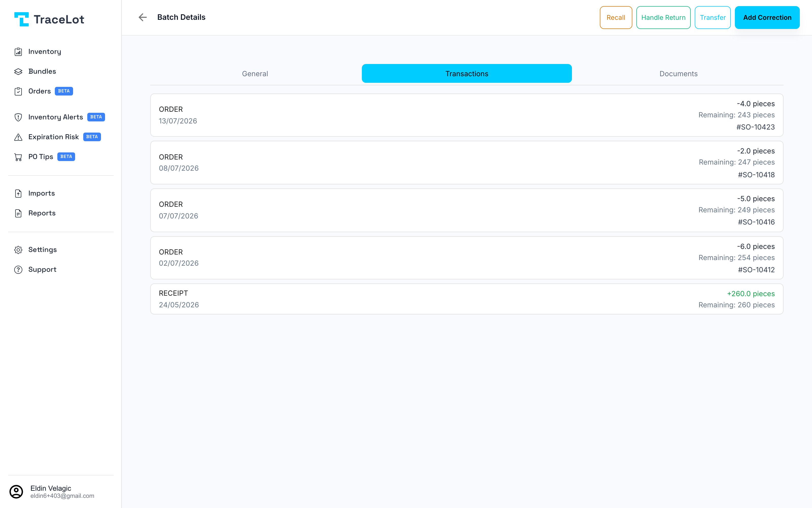Go to Bundles in sidebar
Image resolution: width=812 pixels, height=508 pixels.
[42, 72]
